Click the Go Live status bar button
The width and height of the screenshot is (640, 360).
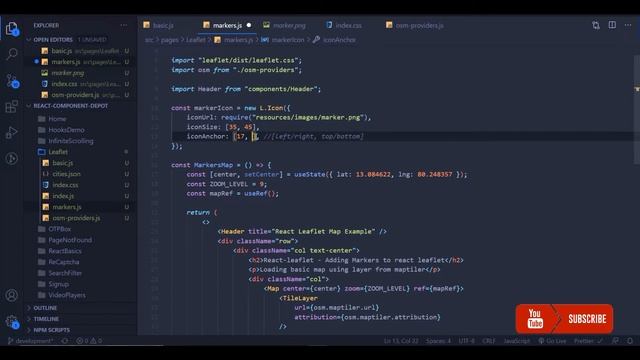552,340
